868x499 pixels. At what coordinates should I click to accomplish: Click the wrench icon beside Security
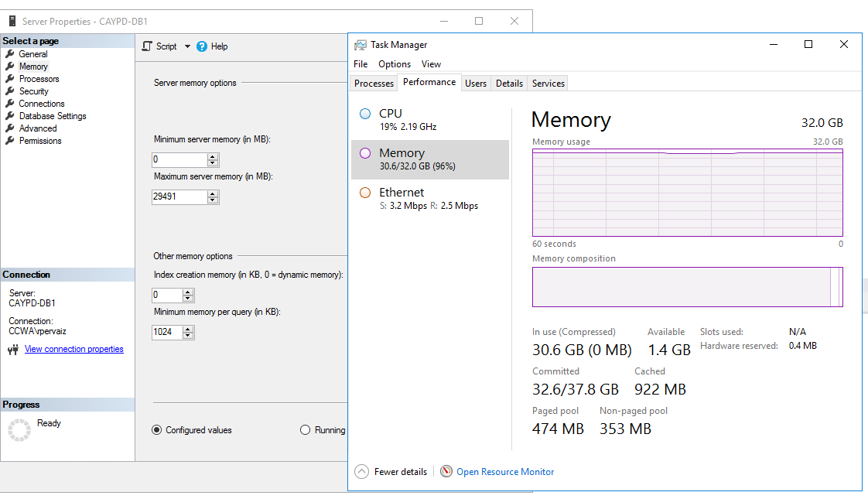click(10, 91)
